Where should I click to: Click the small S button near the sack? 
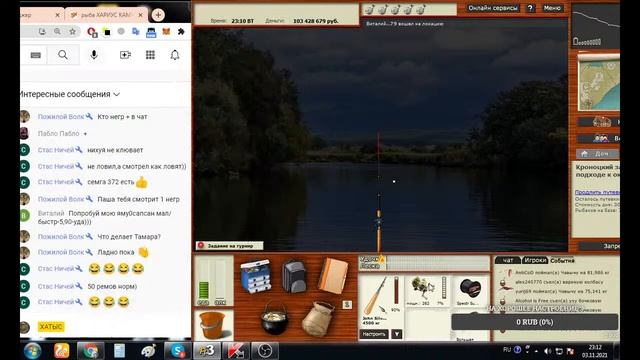pos(347,304)
